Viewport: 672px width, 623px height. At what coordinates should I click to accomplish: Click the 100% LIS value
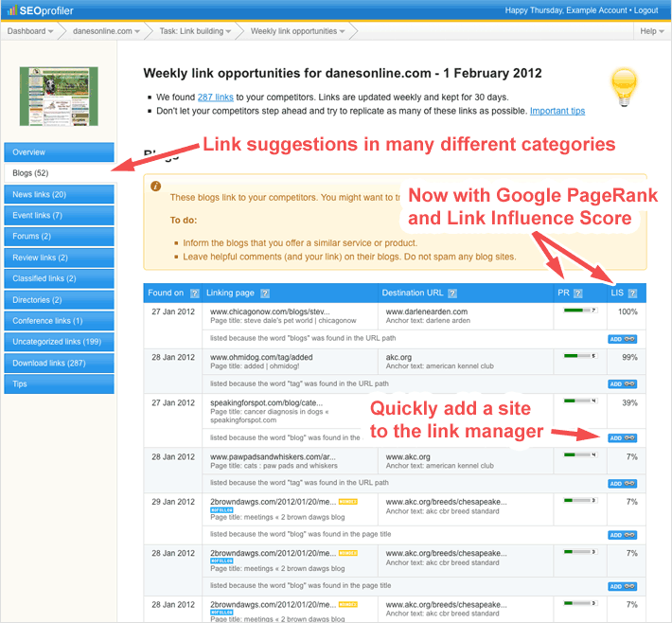628,311
